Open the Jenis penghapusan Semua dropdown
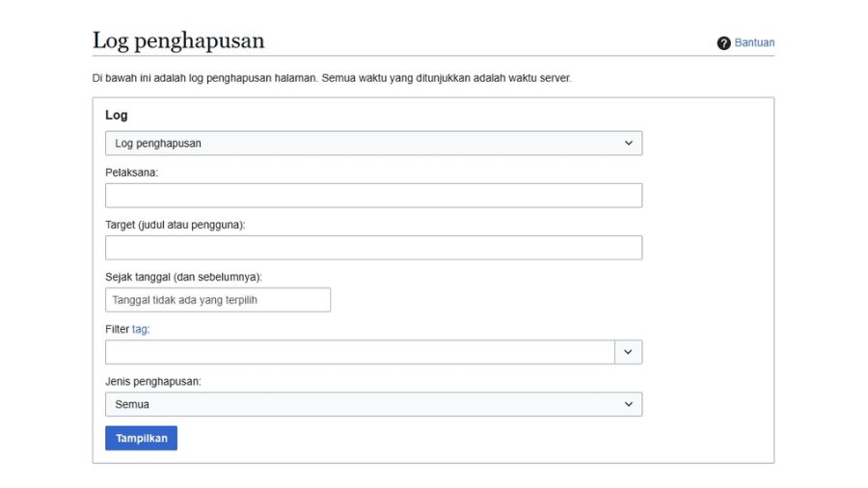 (x=373, y=404)
